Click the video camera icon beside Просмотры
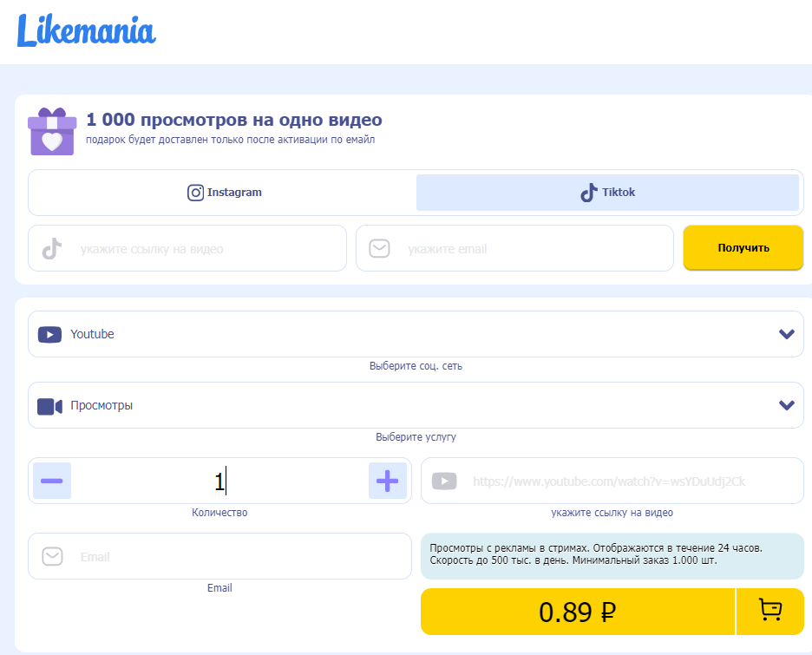The width and height of the screenshot is (812, 655). tap(49, 406)
